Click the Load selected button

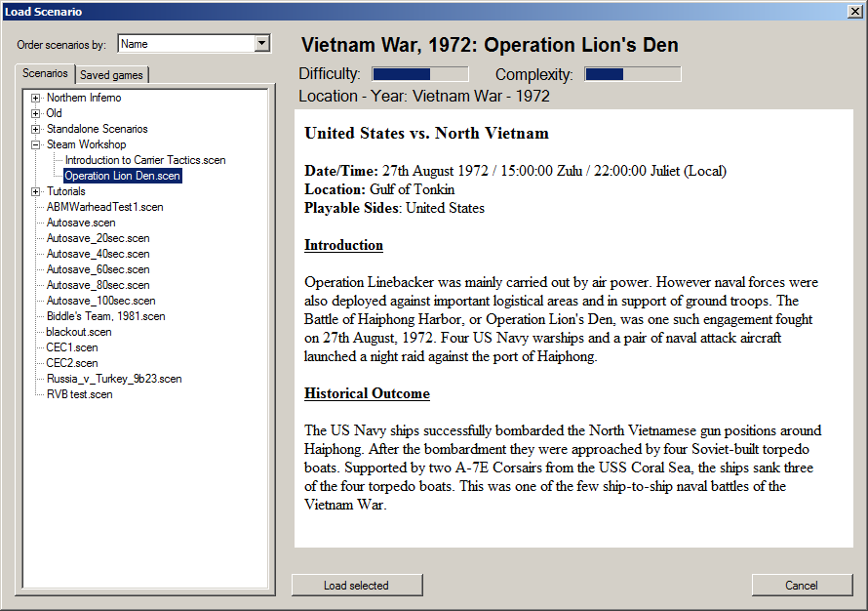tap(357, 585)
